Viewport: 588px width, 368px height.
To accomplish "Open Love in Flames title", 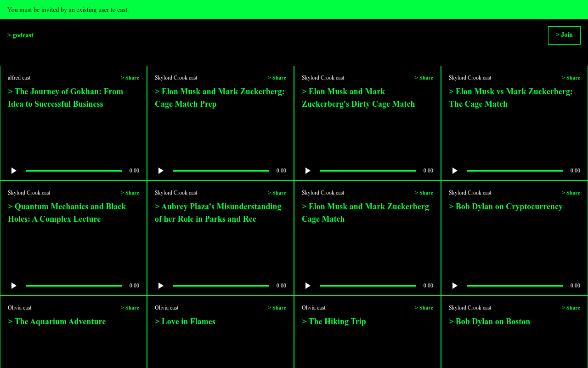I will pos(185,322).
